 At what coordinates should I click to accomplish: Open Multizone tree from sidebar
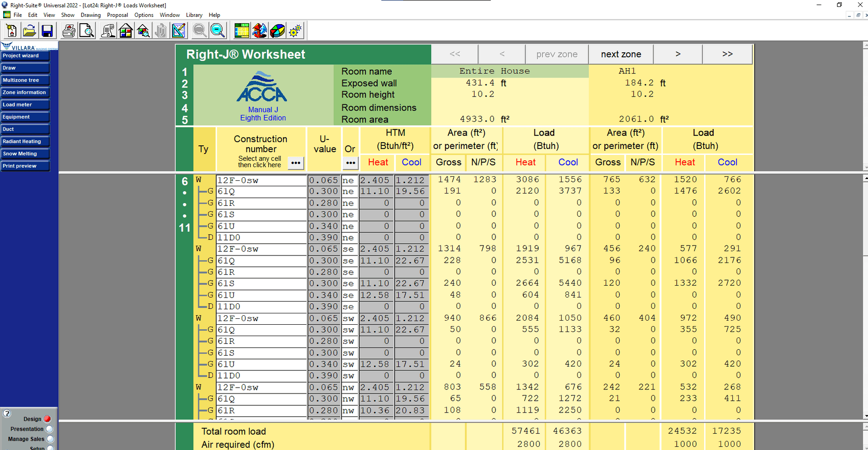[x=25, y=80]
